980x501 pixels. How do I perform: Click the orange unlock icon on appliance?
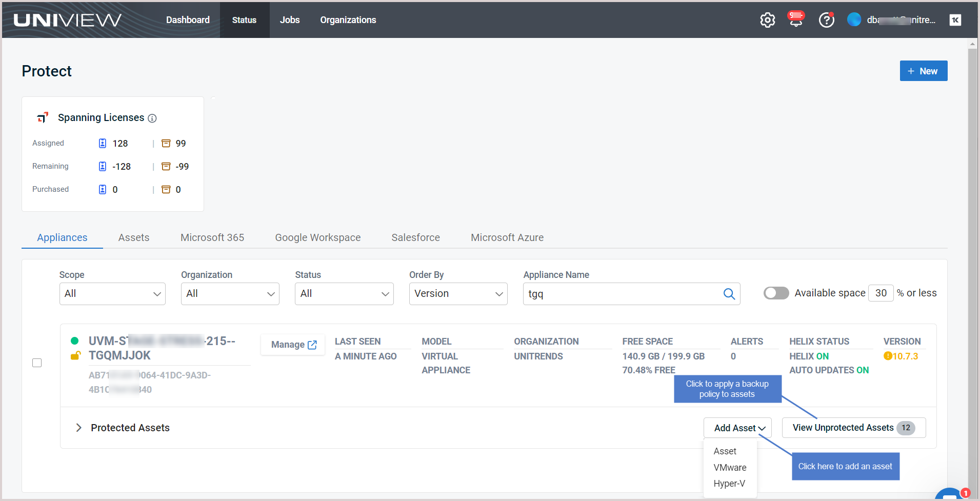click(75, 355)
